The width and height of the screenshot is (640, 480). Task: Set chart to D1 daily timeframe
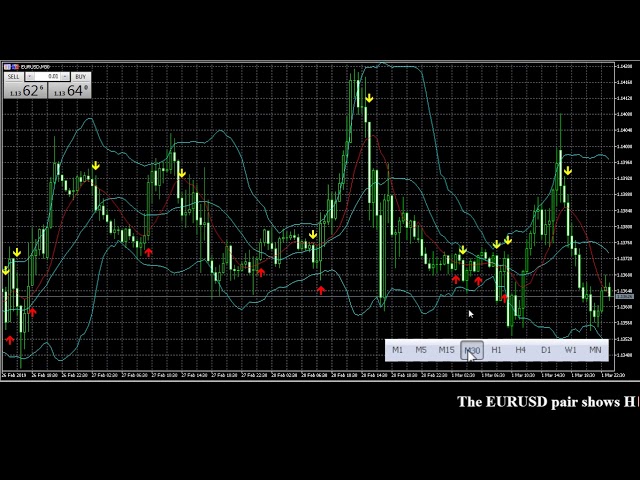[545, 350]
